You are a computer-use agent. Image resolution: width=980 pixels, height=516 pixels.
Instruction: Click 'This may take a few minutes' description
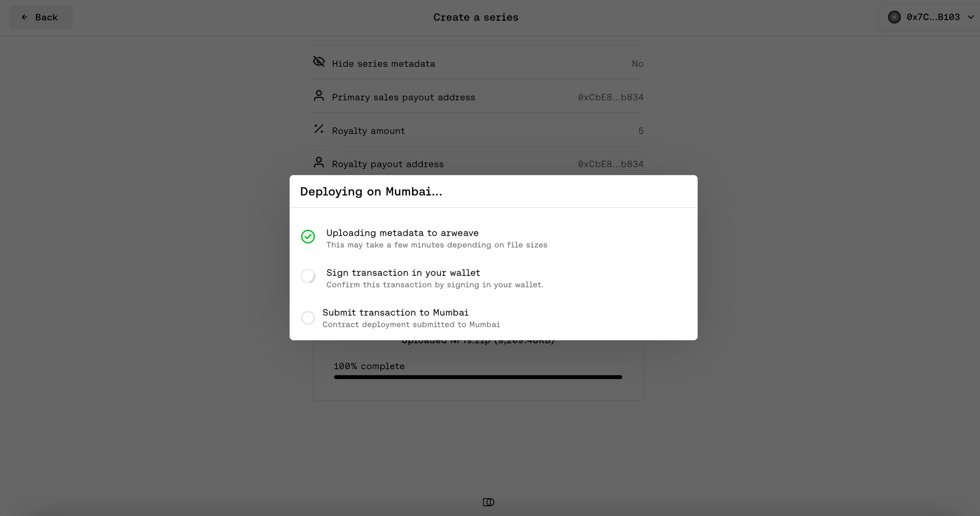coord(437,245)
